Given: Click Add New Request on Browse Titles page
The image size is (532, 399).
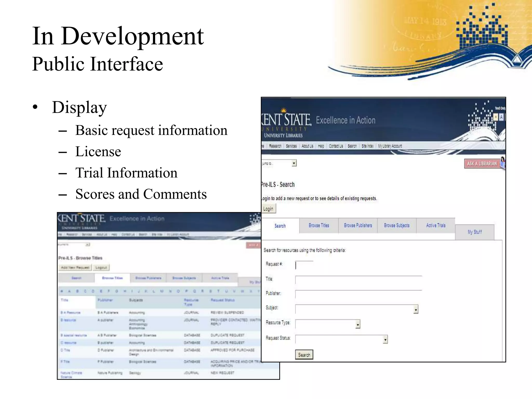Looking at the screenshot, I should (75, 267).
